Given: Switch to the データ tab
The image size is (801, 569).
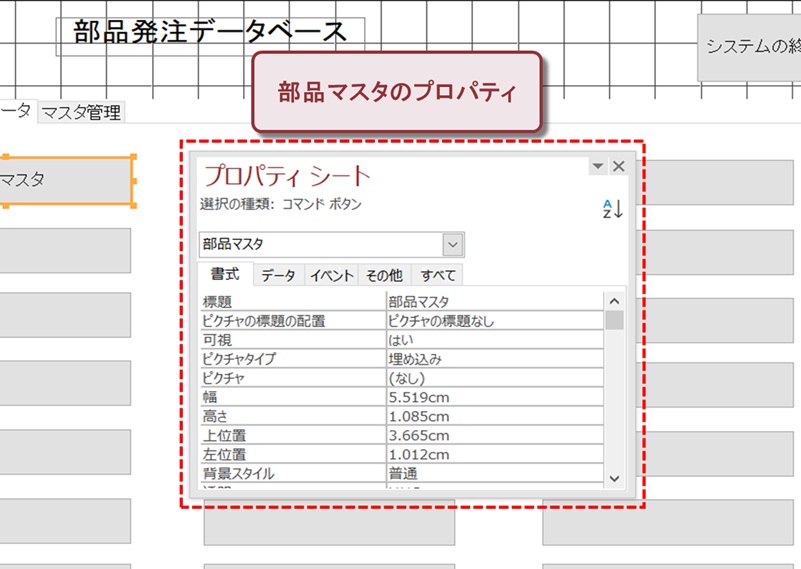Looking at the screenshot, I should (x=278, y=276).
